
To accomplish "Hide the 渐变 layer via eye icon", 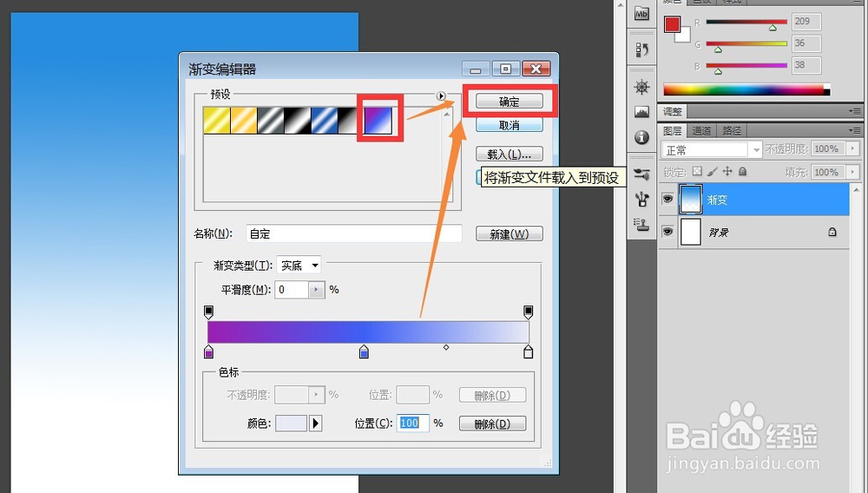I will [667, 199].
